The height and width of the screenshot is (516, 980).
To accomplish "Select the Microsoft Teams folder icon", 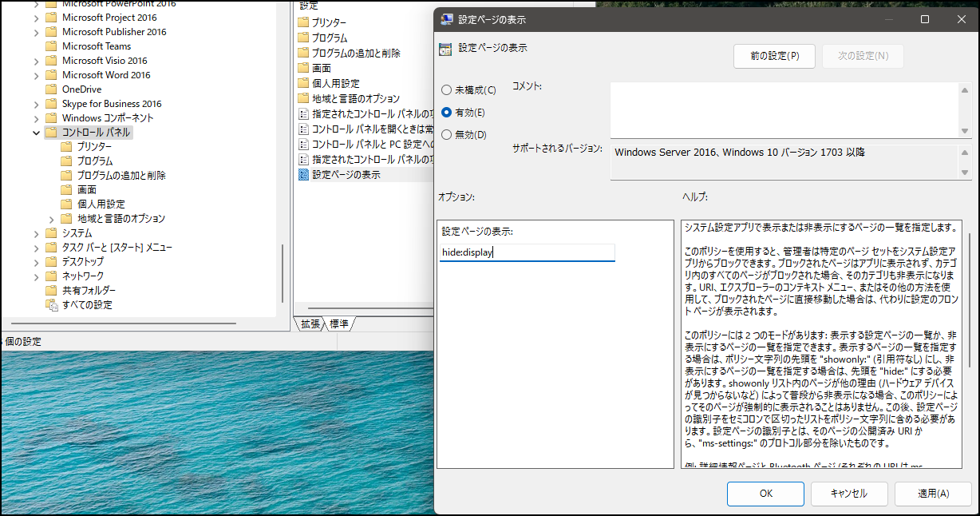I will (x=51, y=46).
